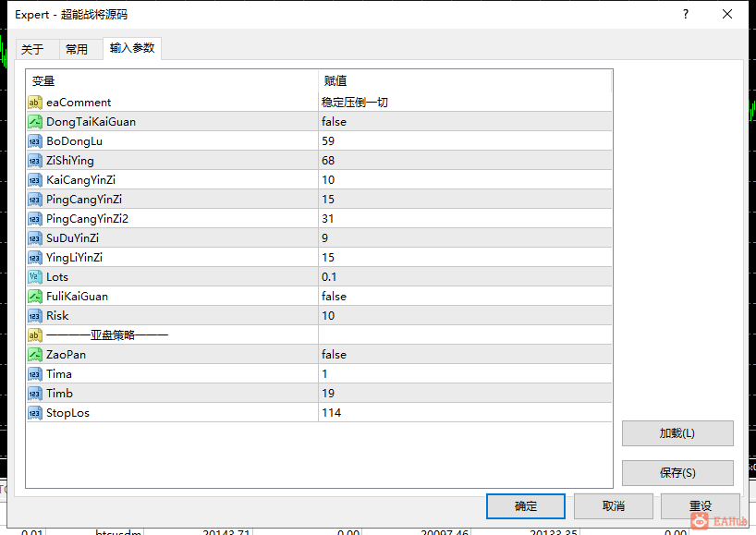The height and width of the screenshot is (535, 756).
Task: Click the integer icon beside StopLos
Action: [x=35, y=413]
